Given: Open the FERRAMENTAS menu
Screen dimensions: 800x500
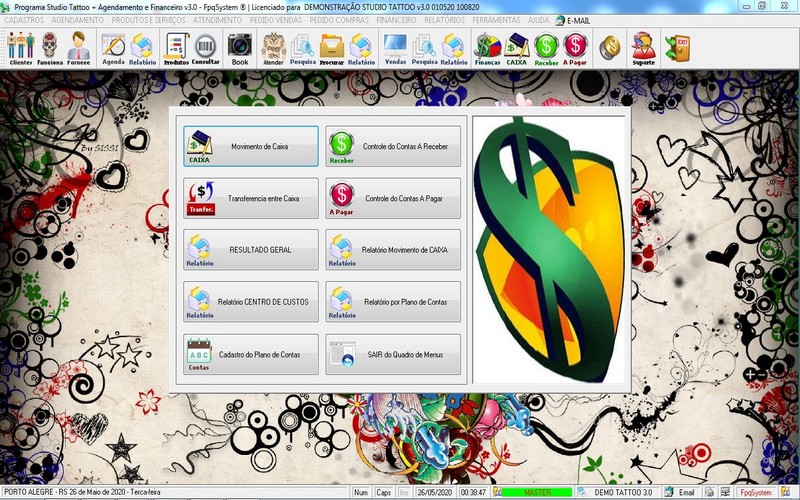Looking at the screenshot, I should (496, 20).
